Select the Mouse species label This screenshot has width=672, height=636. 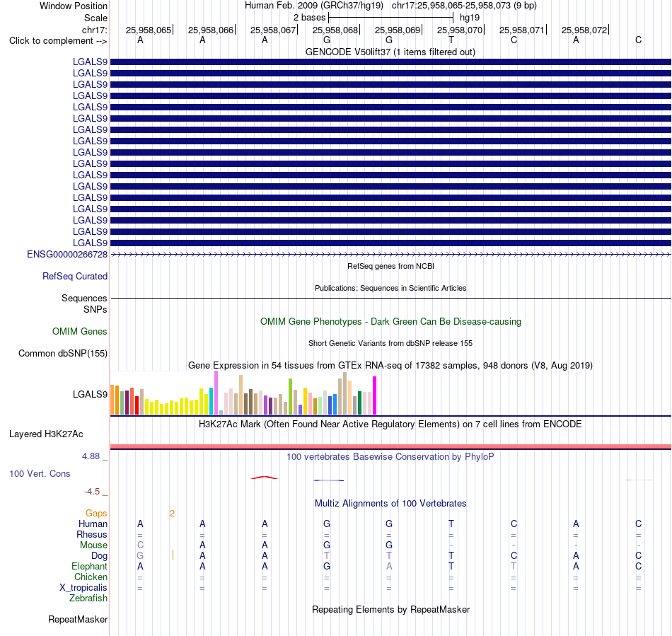[x=93, y=545]
